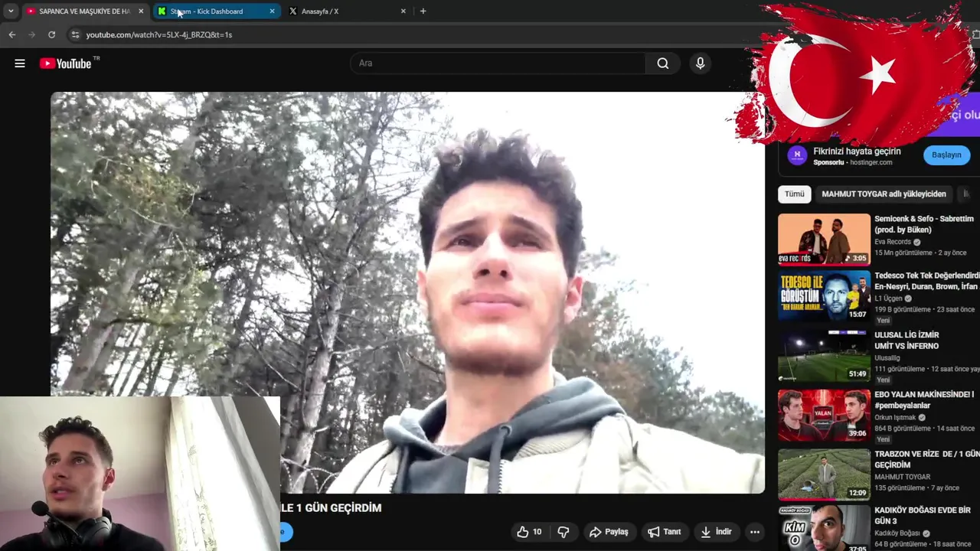Select the Tümü filter chip
Screen dimensions: 980x551
pyautogui.click(x=795, y=194)
